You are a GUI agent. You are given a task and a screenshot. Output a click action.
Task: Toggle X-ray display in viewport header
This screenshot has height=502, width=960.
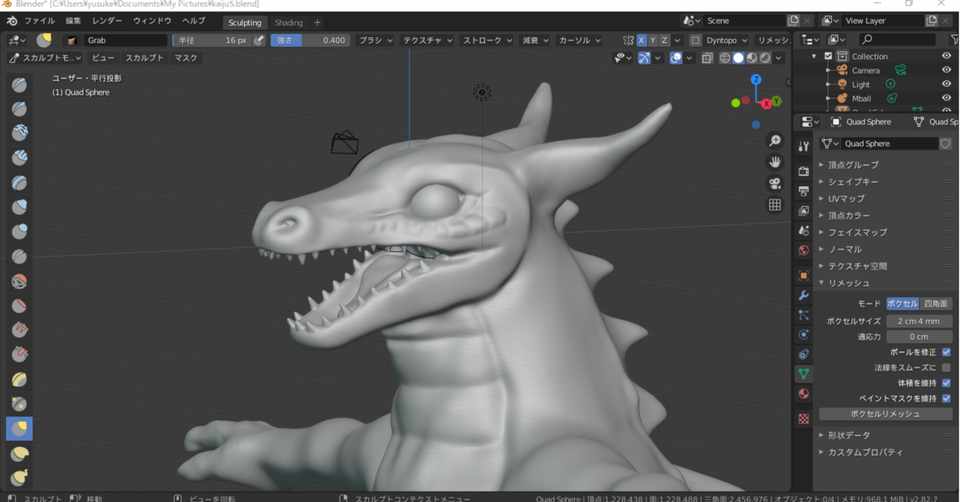[707, 58]
